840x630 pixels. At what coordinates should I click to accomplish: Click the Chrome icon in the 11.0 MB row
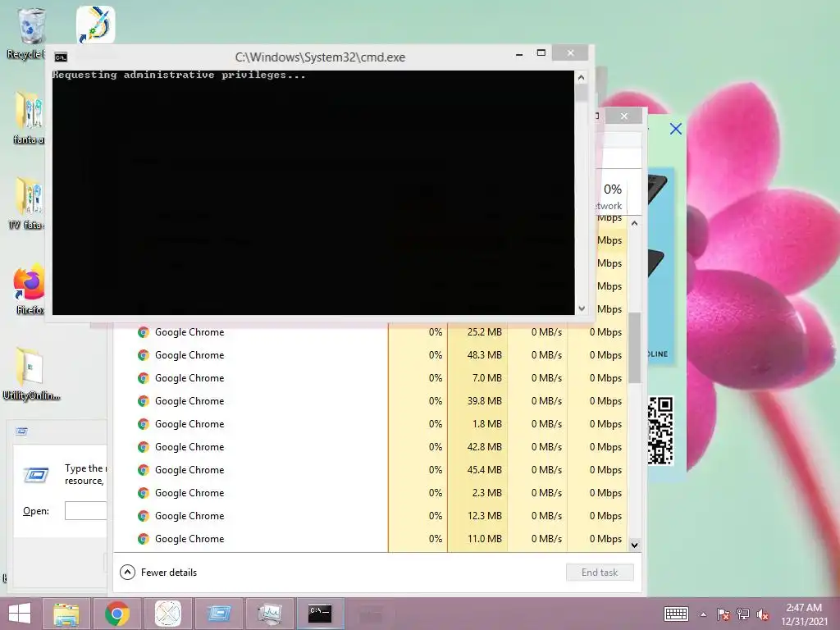tap(143, 539)
